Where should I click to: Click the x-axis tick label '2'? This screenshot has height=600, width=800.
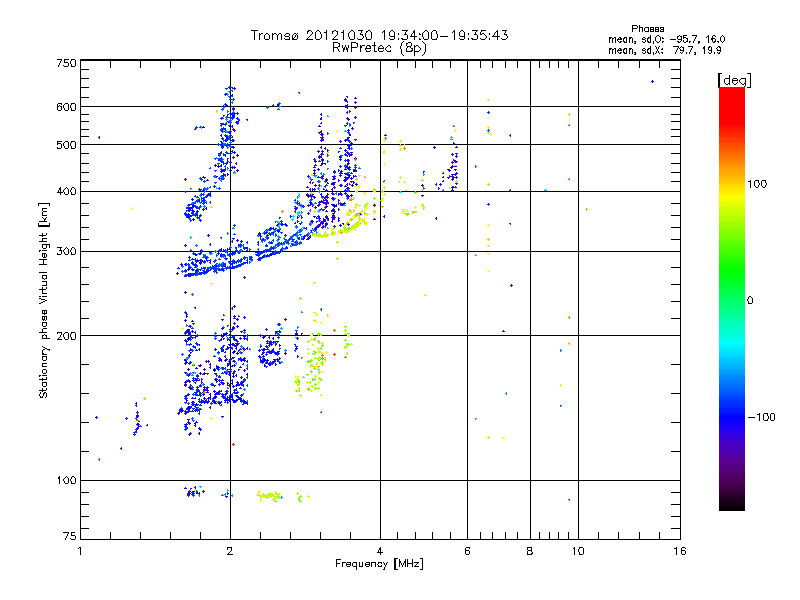tap(230, 551)
